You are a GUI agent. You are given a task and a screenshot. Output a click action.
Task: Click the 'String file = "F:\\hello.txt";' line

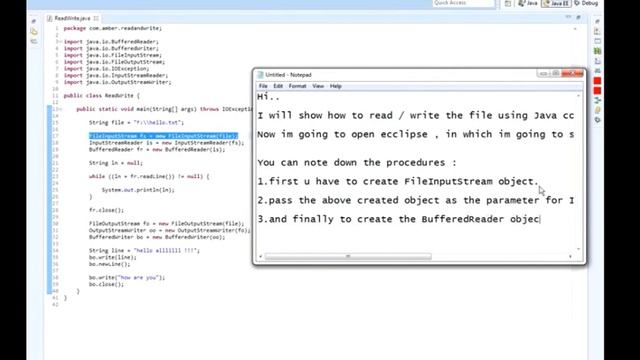click(x=136, y=122)
